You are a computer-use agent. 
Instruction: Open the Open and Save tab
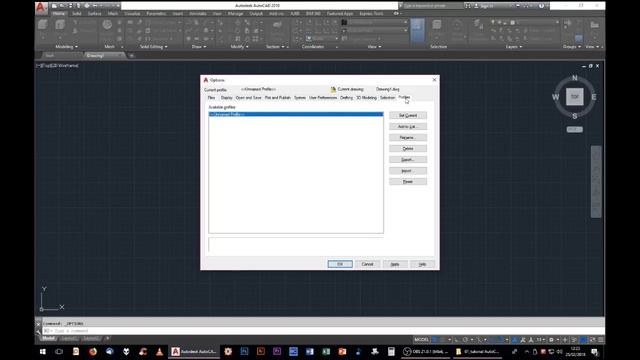(249, 98)
